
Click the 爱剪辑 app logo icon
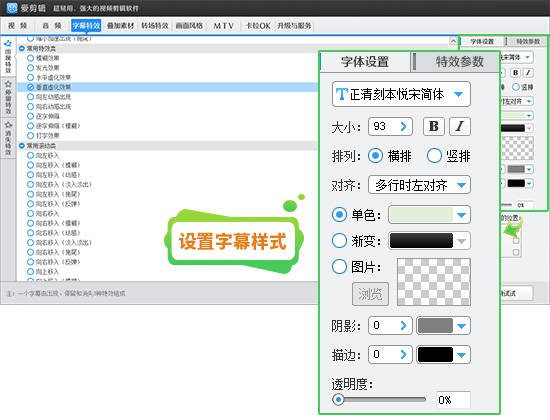12,7
